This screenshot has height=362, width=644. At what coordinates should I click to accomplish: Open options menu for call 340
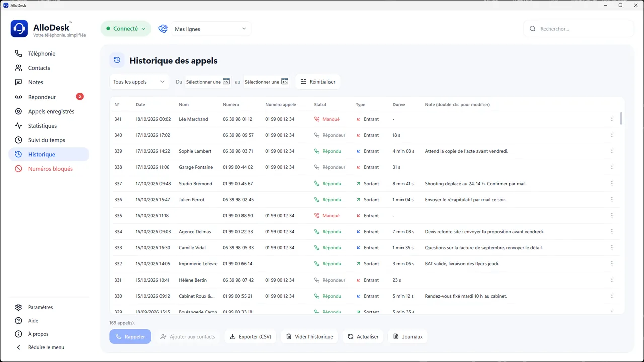(x=612, y=135)
